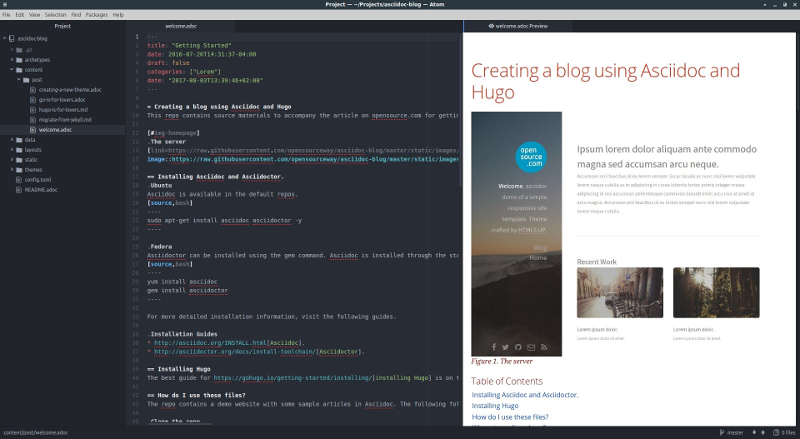Expand the themes folder arrow
The width and height of the screenshot is (800, 439).
pyautogui.click(x=12, y=169)
